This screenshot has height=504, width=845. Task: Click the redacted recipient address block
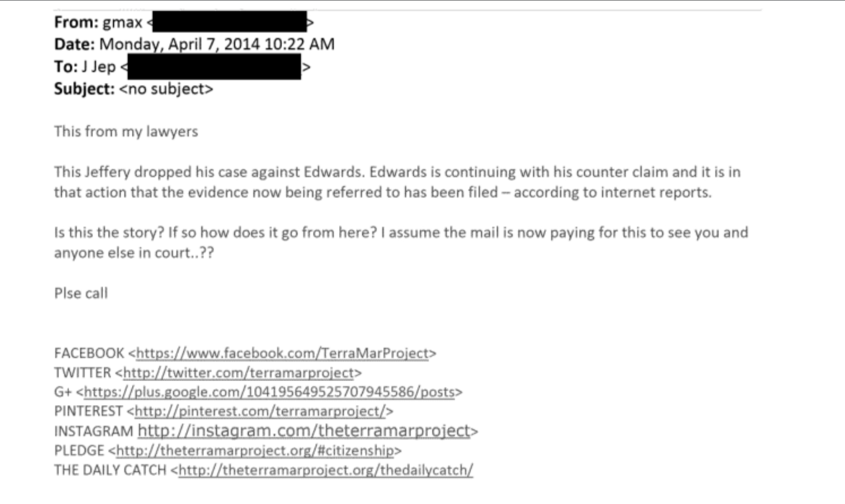[214, 67]
